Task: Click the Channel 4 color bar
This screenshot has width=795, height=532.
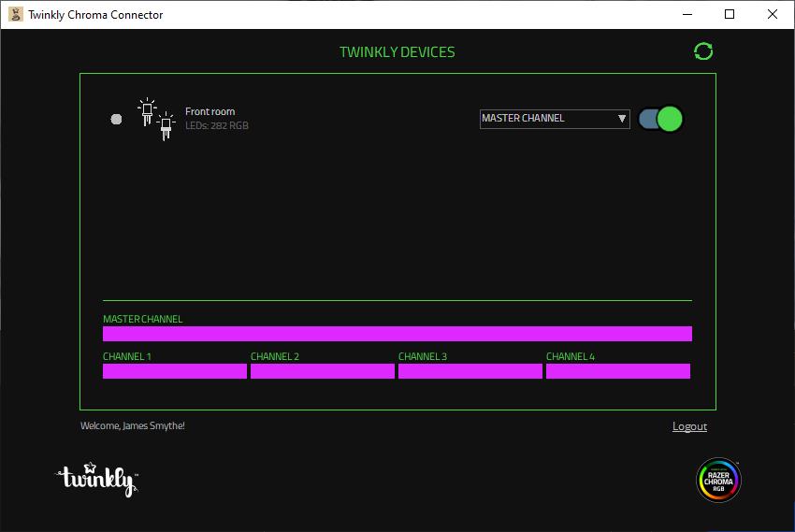Action: pos(617,371)
